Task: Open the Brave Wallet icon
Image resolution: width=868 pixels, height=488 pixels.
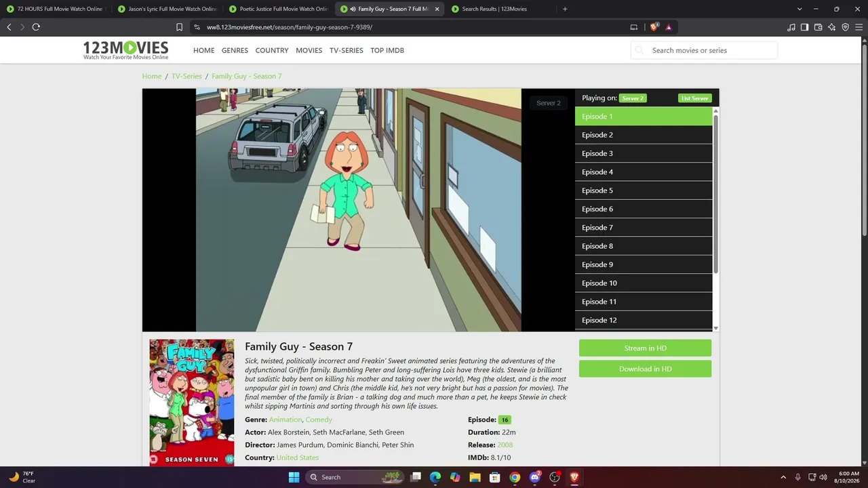Action: [x=818, y=27]
